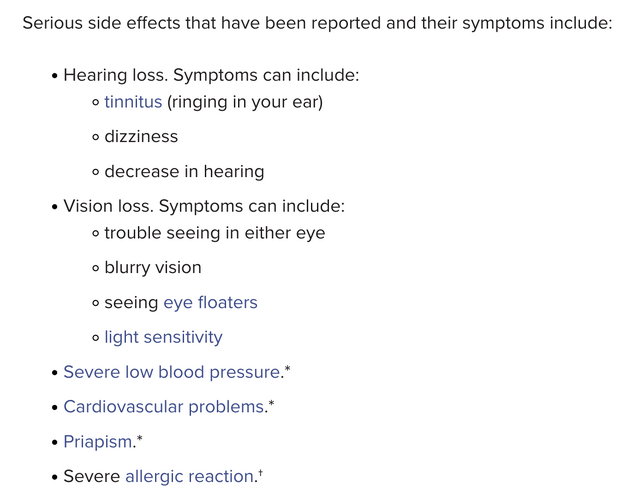Click the heading about serious side effects
This screenshot has height=500, width=633.
(317, 23)
